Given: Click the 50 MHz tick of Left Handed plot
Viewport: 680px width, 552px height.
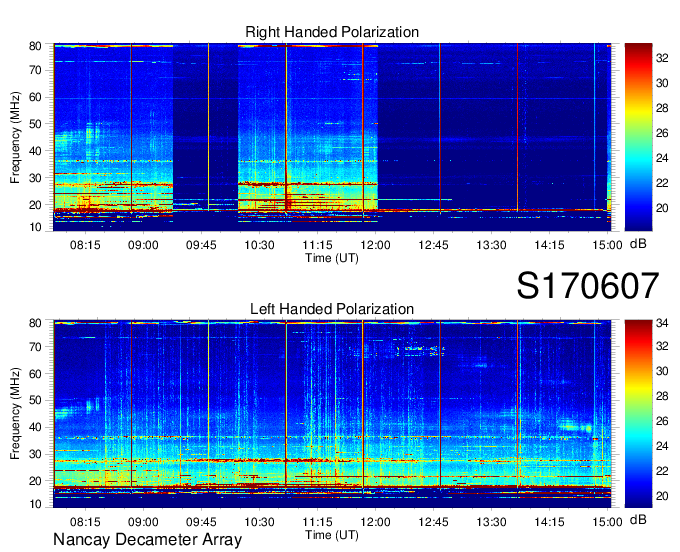Looking at the screenshot, I should pyautogui.click(x=35, y=401).
